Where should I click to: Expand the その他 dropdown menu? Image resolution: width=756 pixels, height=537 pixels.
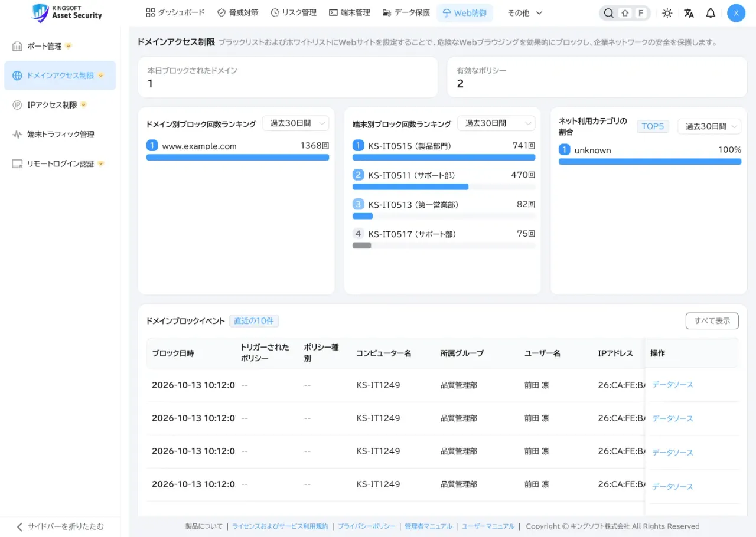524,13
